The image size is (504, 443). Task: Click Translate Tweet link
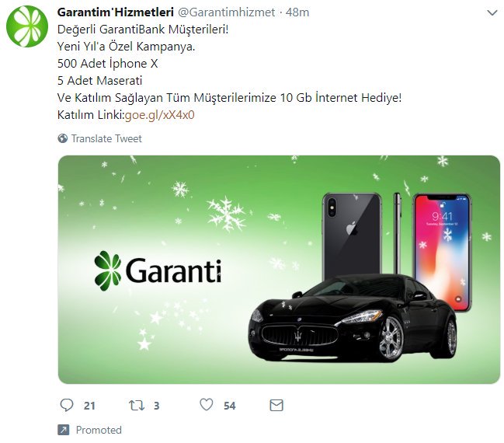pos(106,138)
